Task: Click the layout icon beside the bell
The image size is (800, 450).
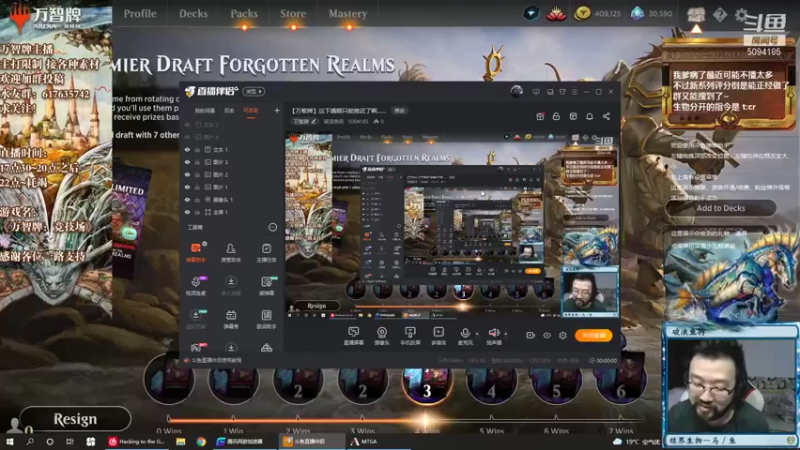Action: pyautogui.click(x=573, y=116)
